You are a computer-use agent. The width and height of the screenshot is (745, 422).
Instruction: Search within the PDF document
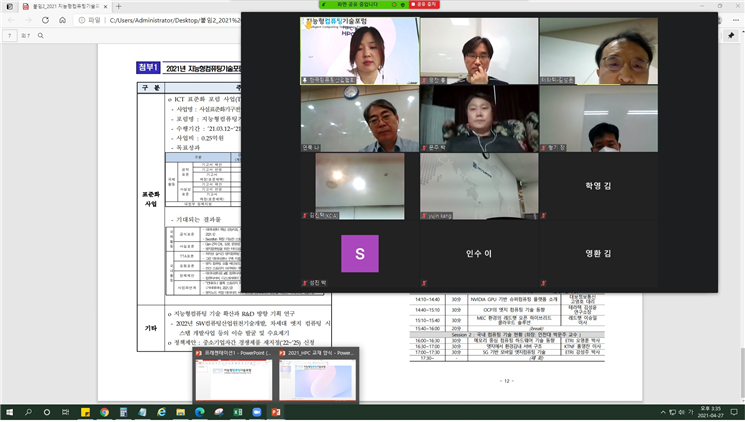pyautogui.click(x=41, y=36)
